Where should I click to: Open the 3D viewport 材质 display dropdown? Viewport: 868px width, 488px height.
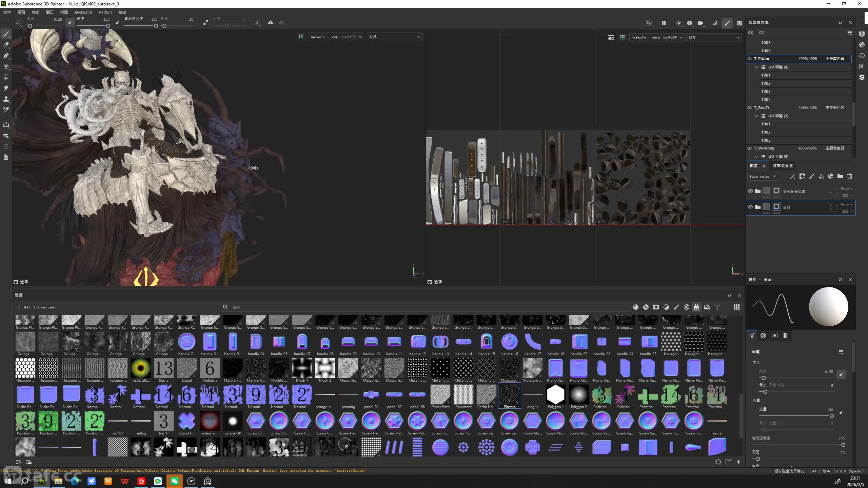click(394, 37)
